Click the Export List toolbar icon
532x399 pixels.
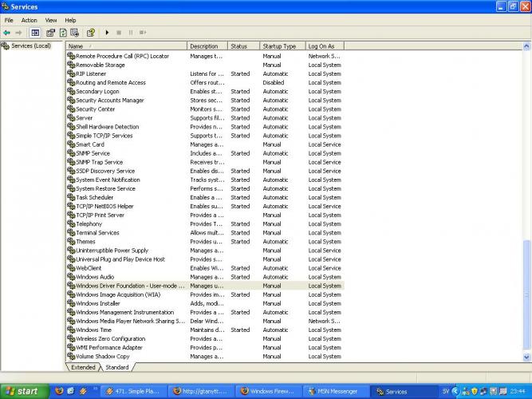74,33
